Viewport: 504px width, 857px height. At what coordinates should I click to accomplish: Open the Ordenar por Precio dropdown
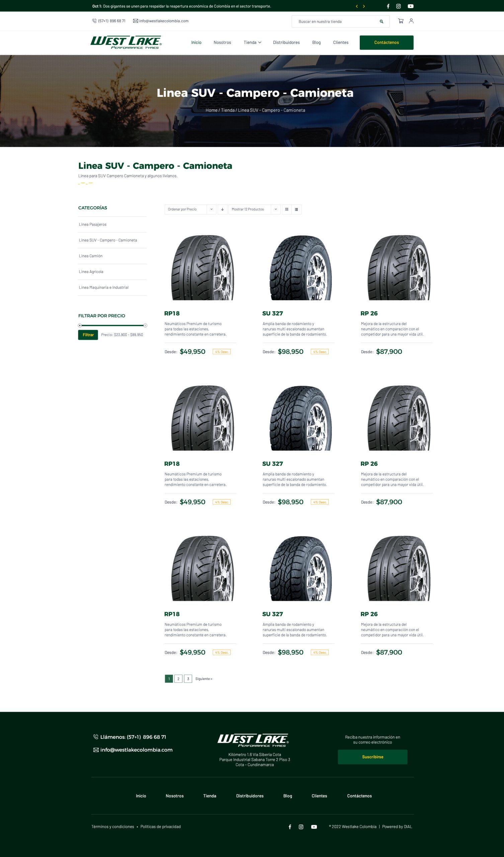190,210
